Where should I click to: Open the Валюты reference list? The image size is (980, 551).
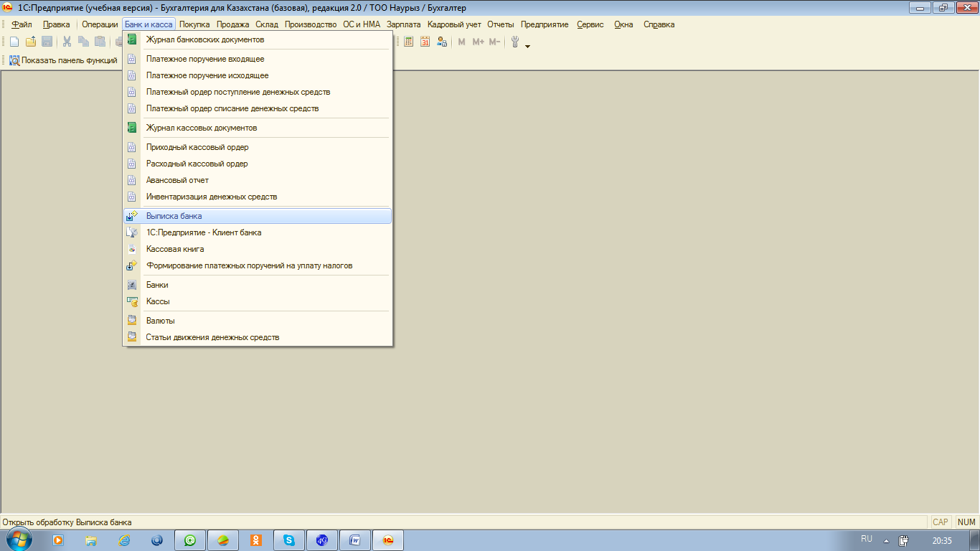[258, 321]
